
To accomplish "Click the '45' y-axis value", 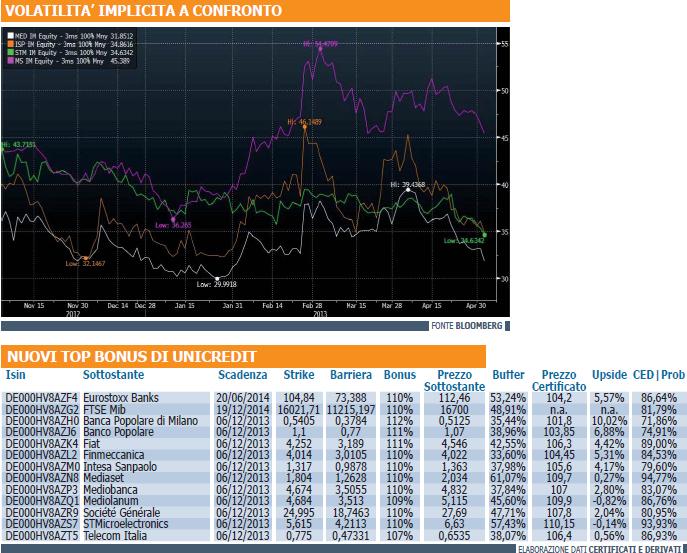I will tap(504, 138).
